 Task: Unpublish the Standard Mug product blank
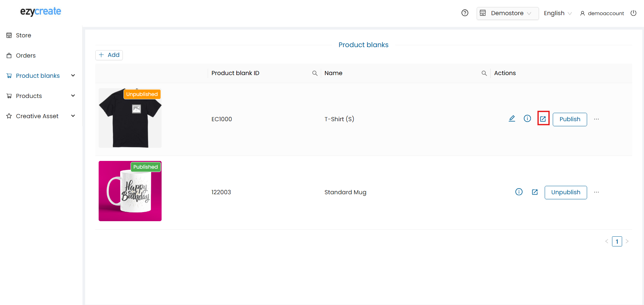click(x=566, y=192)
